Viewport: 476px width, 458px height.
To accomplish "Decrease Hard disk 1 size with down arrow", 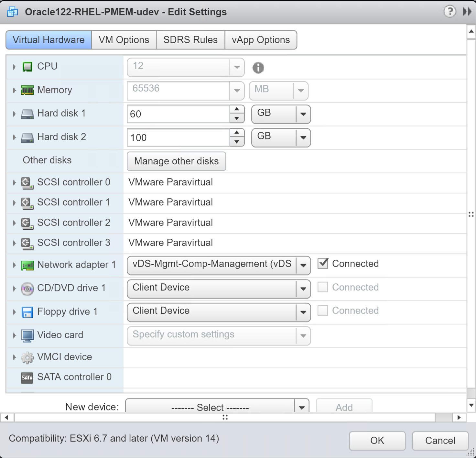I will pos(237,118).
